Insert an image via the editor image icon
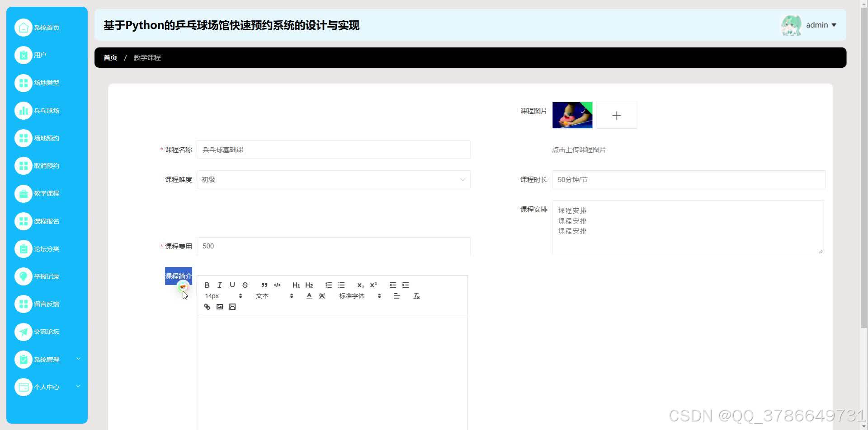This screenshot has height=430, width=868. coord(220,307)
